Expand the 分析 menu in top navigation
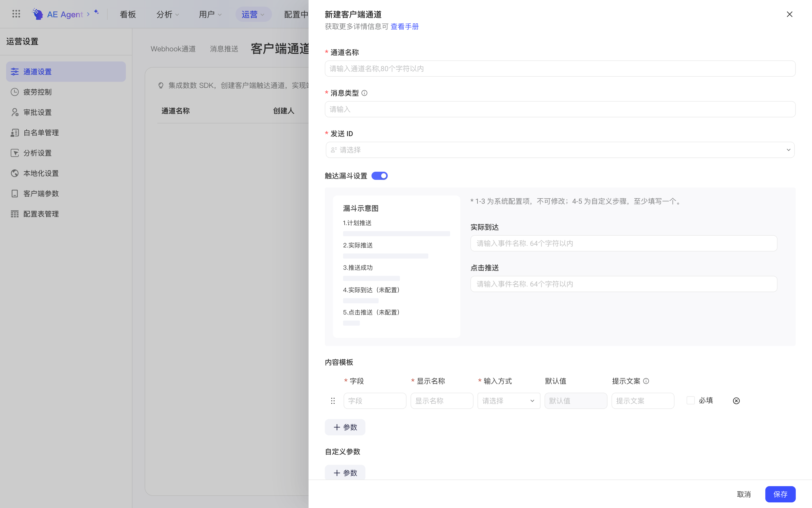Image resolution: width=812 pixels, height=508 pixels. pyautogui.click(x=168, y=14)
